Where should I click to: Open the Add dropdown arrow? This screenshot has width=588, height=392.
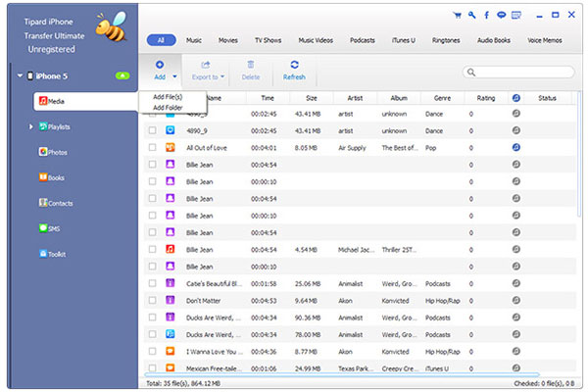point(174,76)
